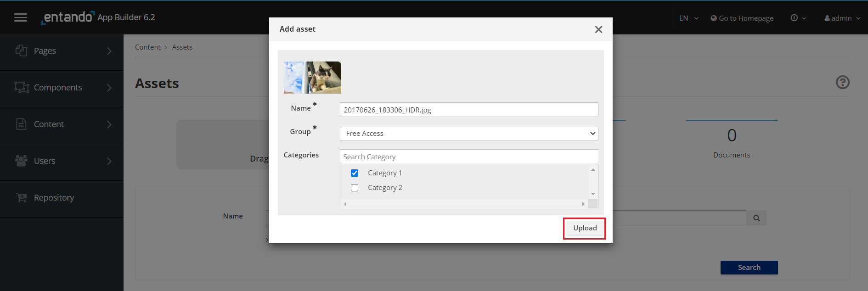Click the help question mark icon on Assets page
Screen dimensions: 868x291
(x=842, y=82)
